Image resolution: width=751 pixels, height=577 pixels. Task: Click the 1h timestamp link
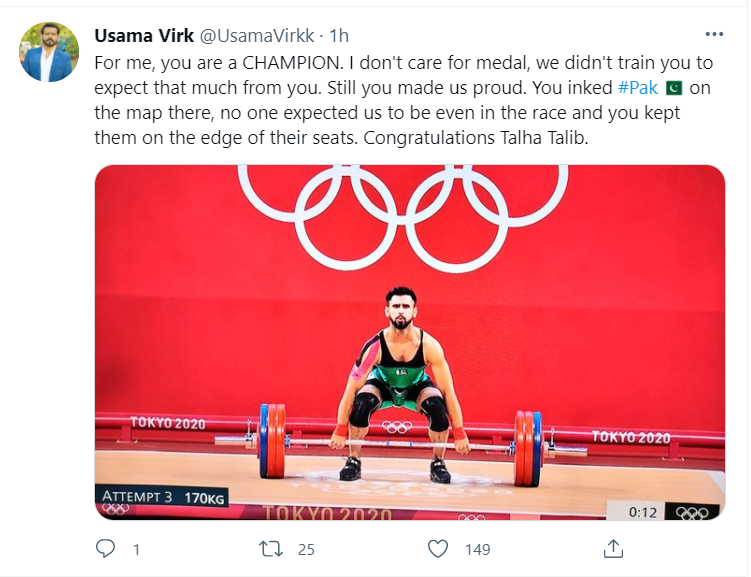tap(339, 36)
